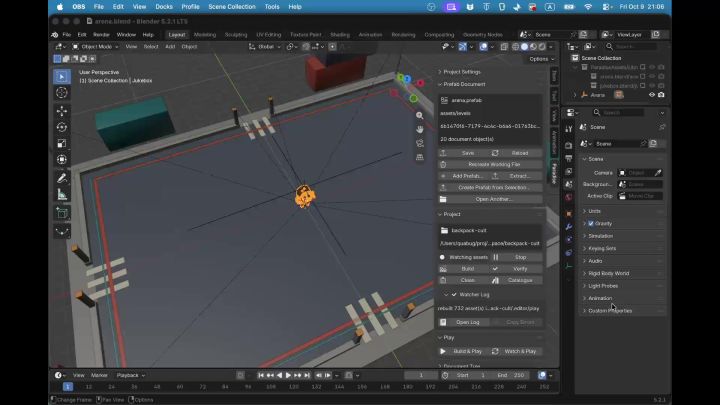Open the View Layer properties tab icon
The height and width of the screenshot is (405, 720).
coord(569,171)
